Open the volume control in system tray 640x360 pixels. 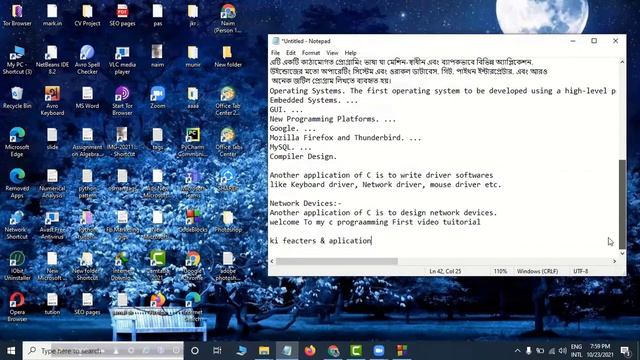click(563, 351)
